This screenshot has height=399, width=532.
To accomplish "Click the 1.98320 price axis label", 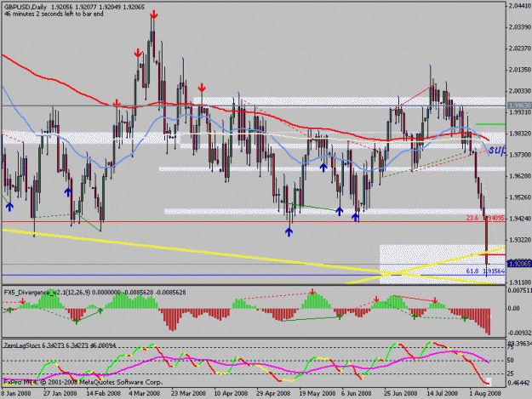I will [x=520, y=134].
